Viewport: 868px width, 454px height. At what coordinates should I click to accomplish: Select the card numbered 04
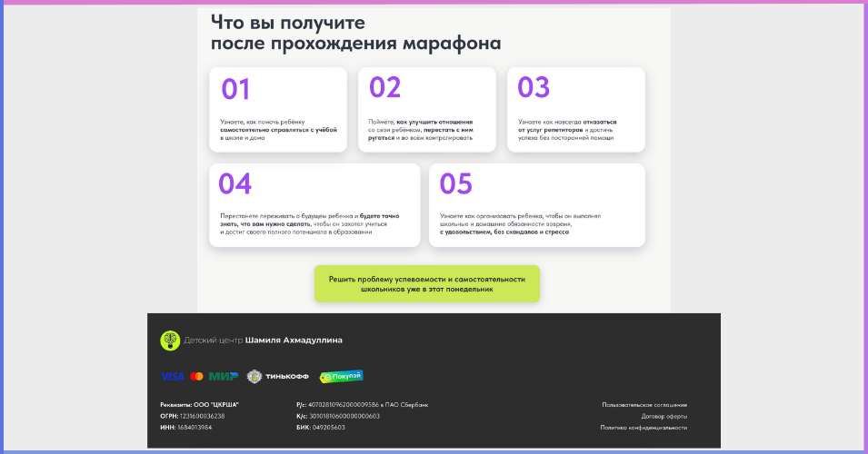(x=314, y=205)
